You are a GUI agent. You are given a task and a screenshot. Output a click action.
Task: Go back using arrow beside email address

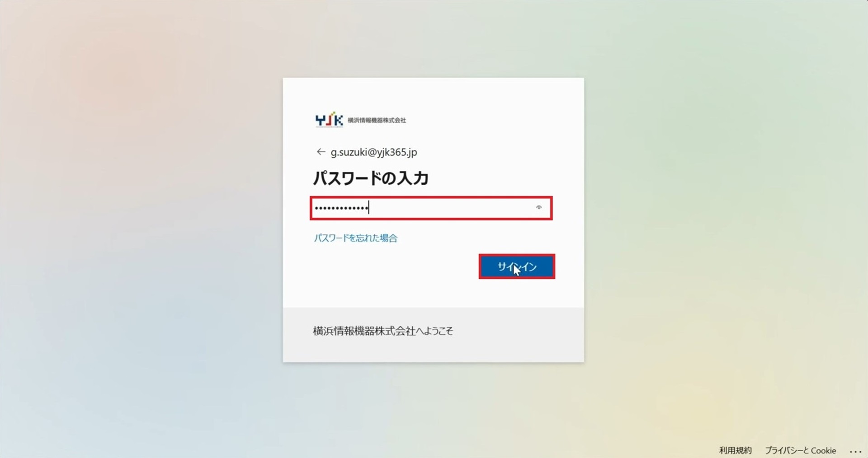(321, 152)
